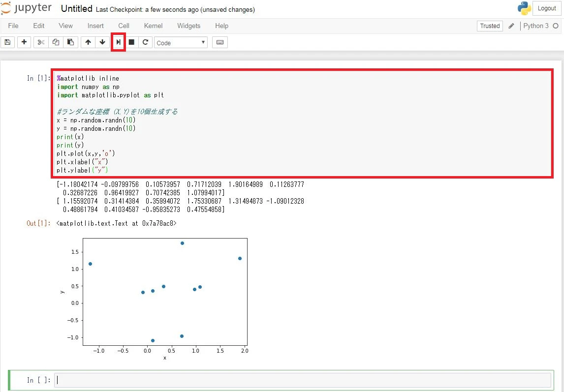Open the View menu
Image resolution: width=564 pixels, height=392 pixels.
pyautogui.click(x=66, y=26)
